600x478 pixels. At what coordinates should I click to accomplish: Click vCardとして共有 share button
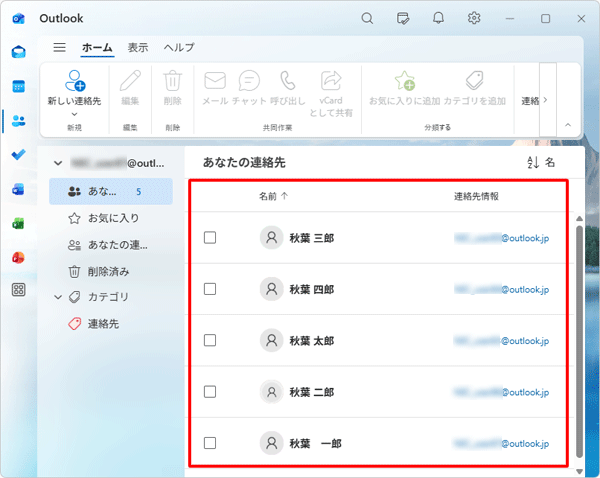tap(331, 94)
